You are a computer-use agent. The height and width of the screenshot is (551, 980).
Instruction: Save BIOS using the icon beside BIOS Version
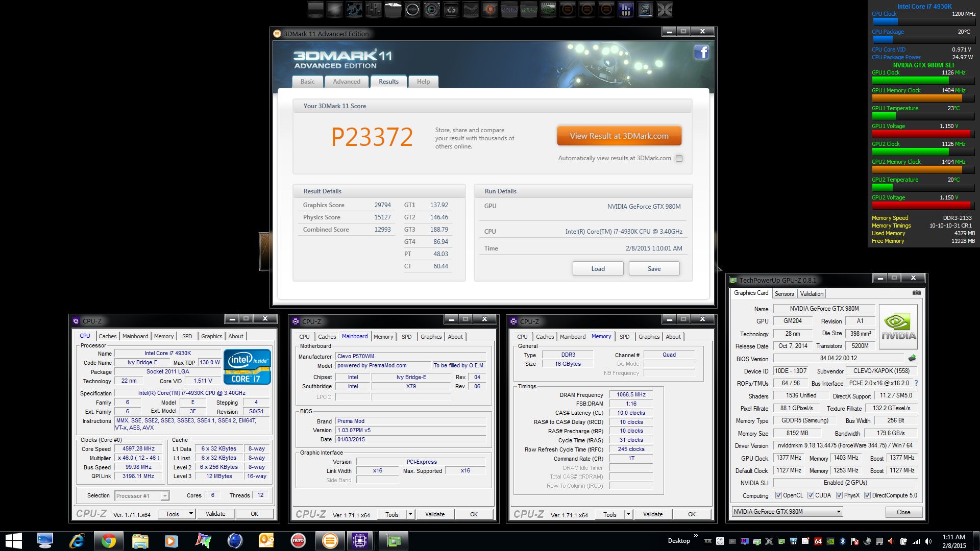(912, 358)
